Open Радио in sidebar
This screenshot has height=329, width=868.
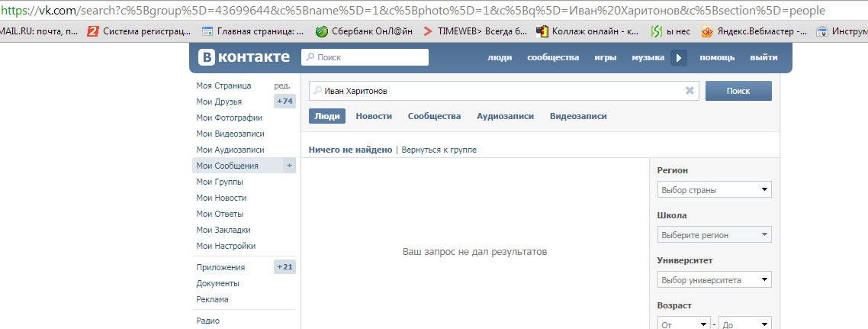207,320
